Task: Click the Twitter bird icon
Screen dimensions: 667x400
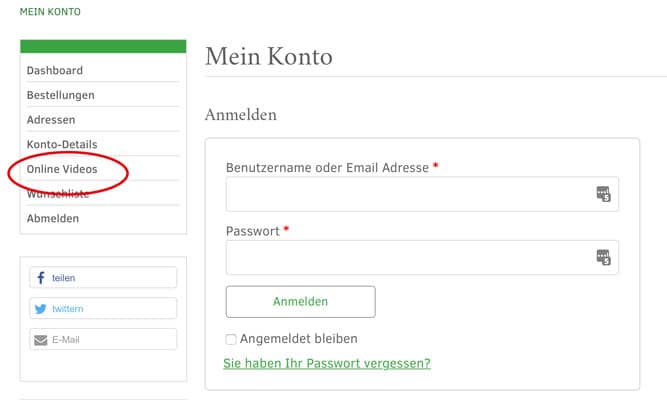Action: tap(41, 309)
